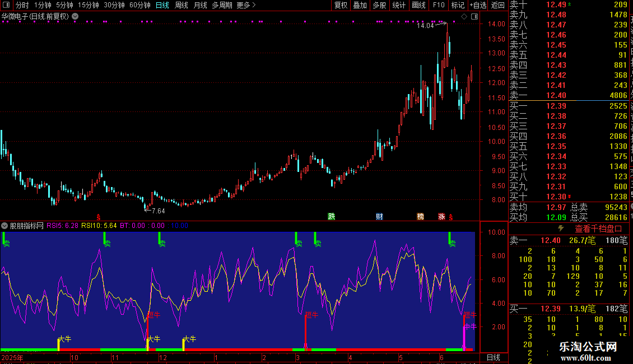Expand the 股朋指标网 indicator dropdown arrow
The width and height of the screenshot is (633, 364).
(x=4, y=226)
